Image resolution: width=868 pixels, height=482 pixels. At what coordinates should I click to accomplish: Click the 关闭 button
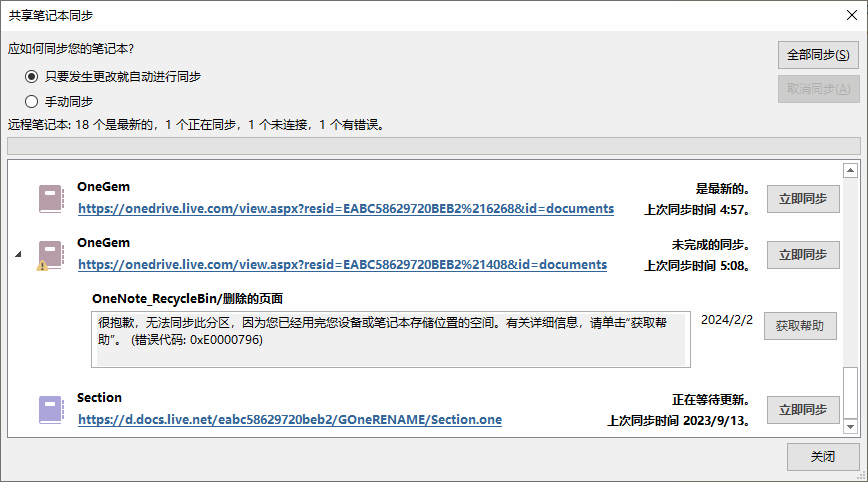click(x=823, y=457)
